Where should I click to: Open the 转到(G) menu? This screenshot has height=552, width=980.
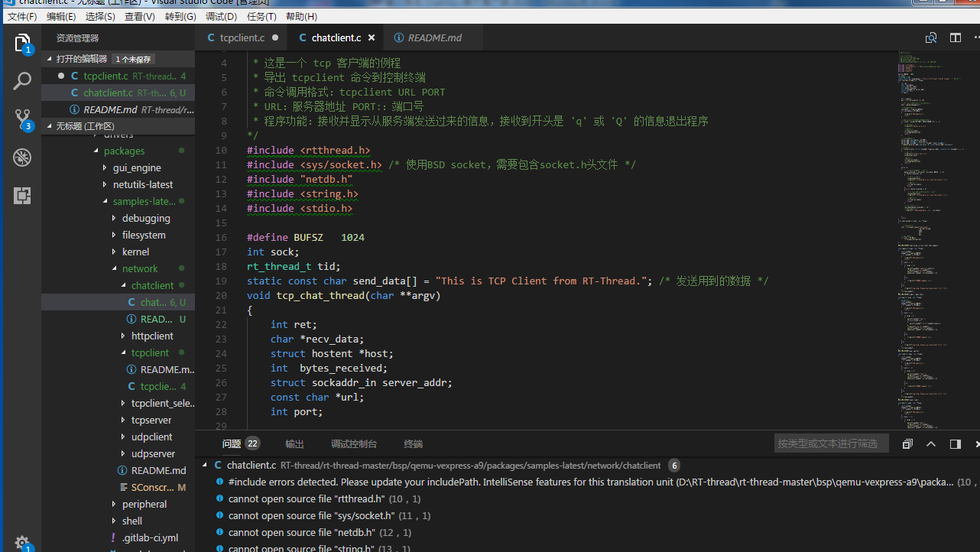(180, 16)
